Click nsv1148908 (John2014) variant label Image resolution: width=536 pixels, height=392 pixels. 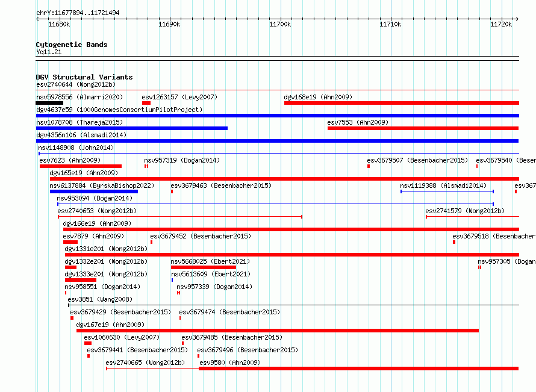coord(76,148)
